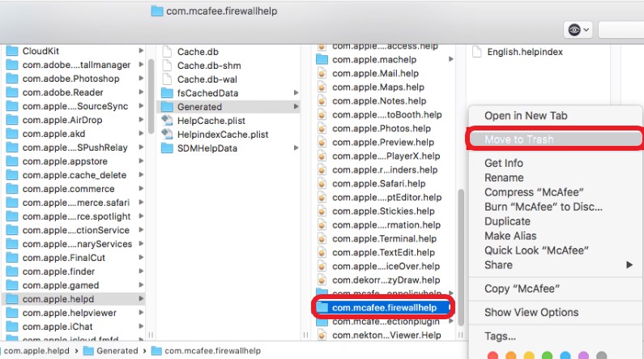Select Show View Options

[x=531, y=313]
